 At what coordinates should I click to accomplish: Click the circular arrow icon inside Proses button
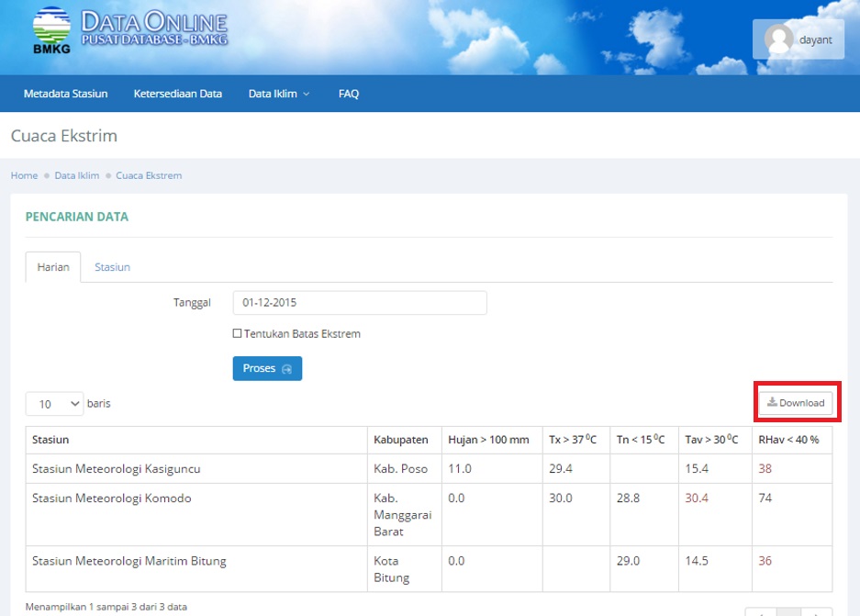point(285,368)
